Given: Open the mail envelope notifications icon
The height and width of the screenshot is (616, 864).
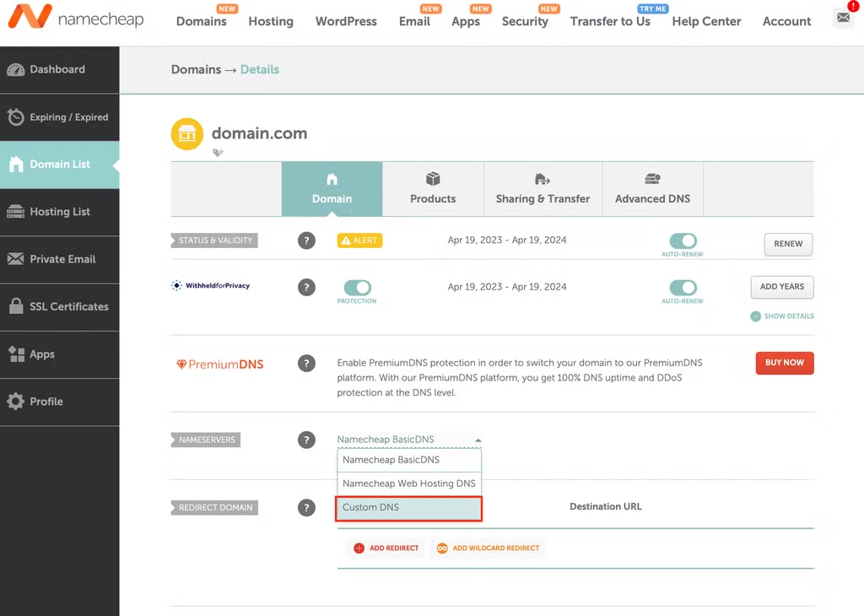Looking at the screenshot, I should [843, 18].
